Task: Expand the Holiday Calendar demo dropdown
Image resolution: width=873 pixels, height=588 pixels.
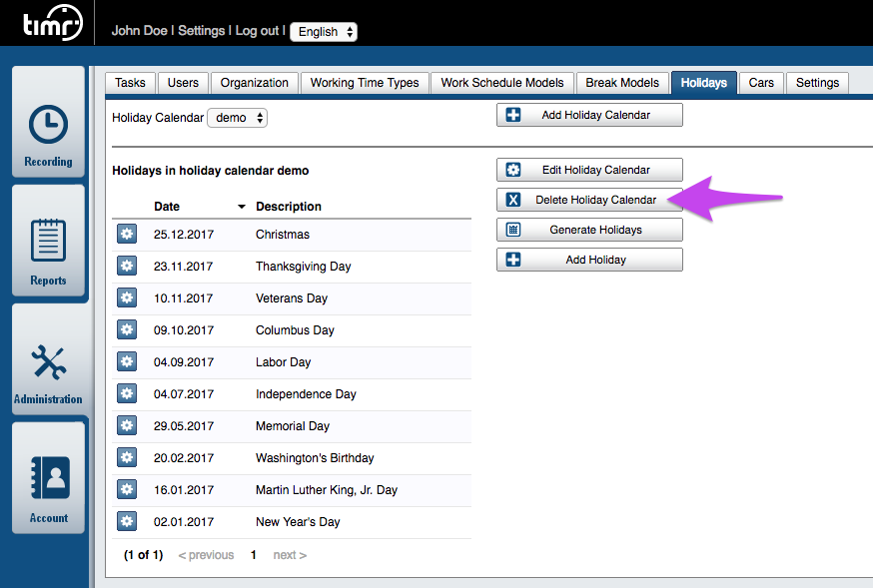Action: point(237,118)
